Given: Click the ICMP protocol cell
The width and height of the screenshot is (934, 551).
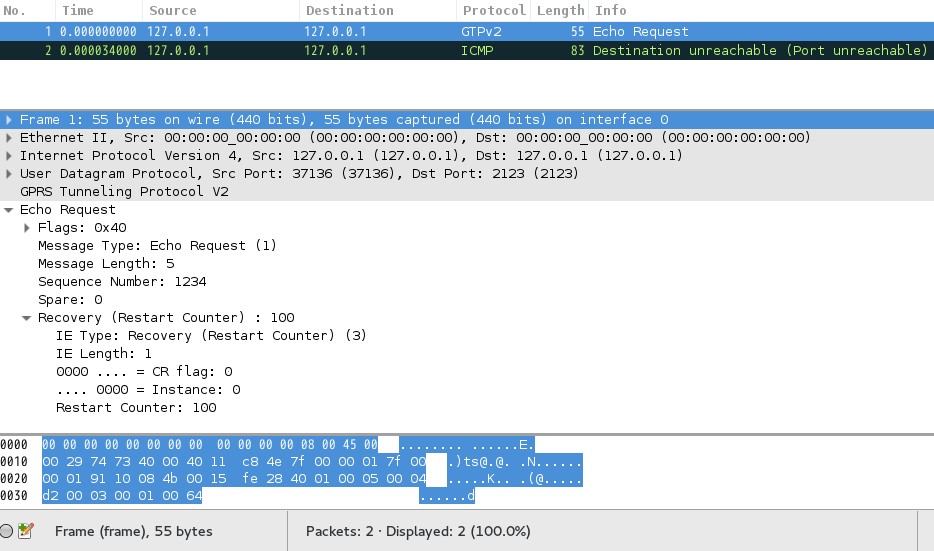Looking at the screenshot, I should (x=477, y=51).
